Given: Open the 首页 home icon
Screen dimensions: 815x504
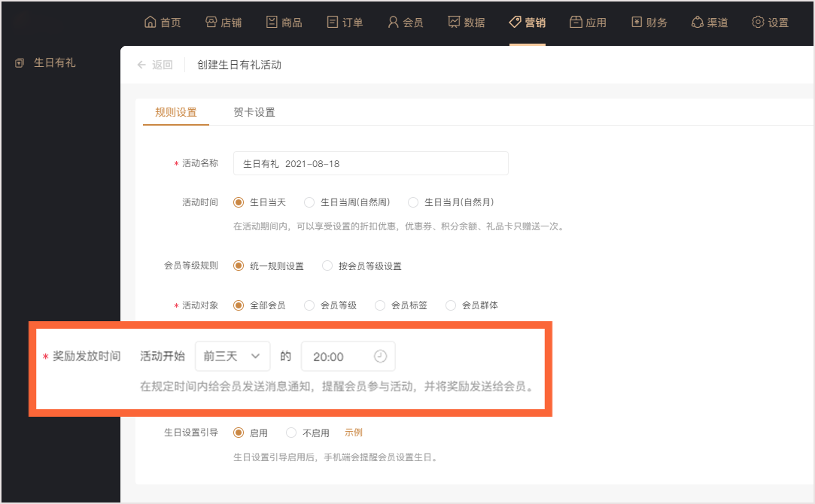Looking at the screenshot, I should (x=150, y=22).
